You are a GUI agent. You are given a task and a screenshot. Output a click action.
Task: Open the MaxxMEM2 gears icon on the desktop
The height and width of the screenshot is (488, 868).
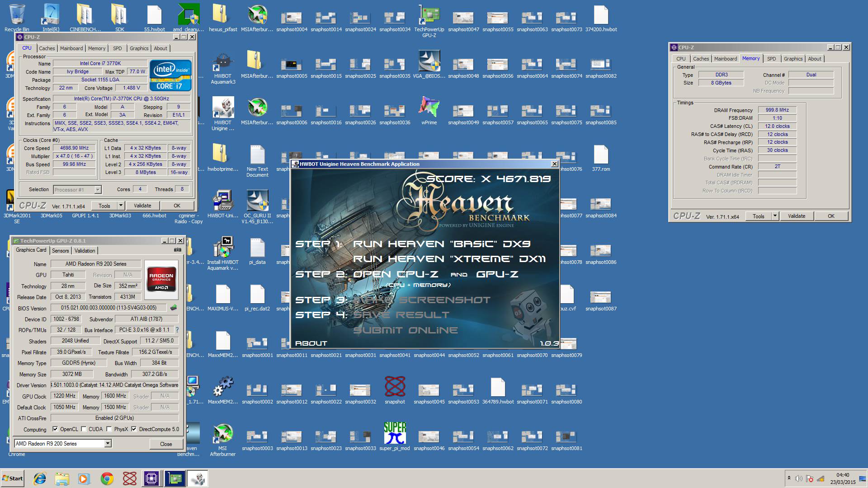(223, 389)
